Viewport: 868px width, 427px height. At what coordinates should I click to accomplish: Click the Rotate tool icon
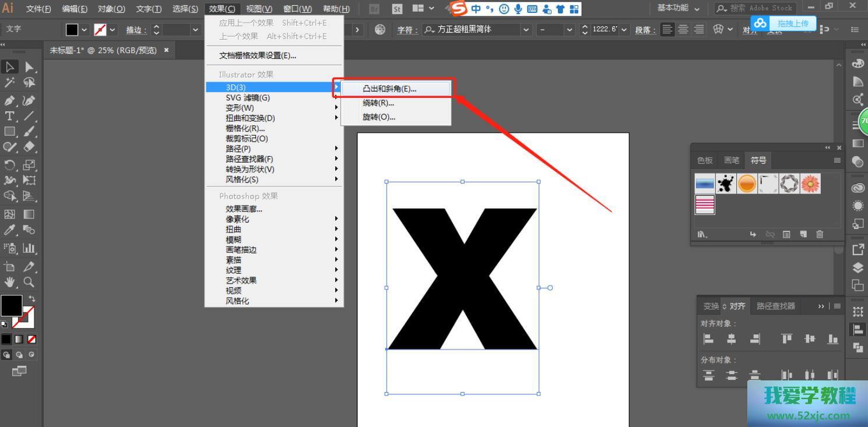[10, 165]
